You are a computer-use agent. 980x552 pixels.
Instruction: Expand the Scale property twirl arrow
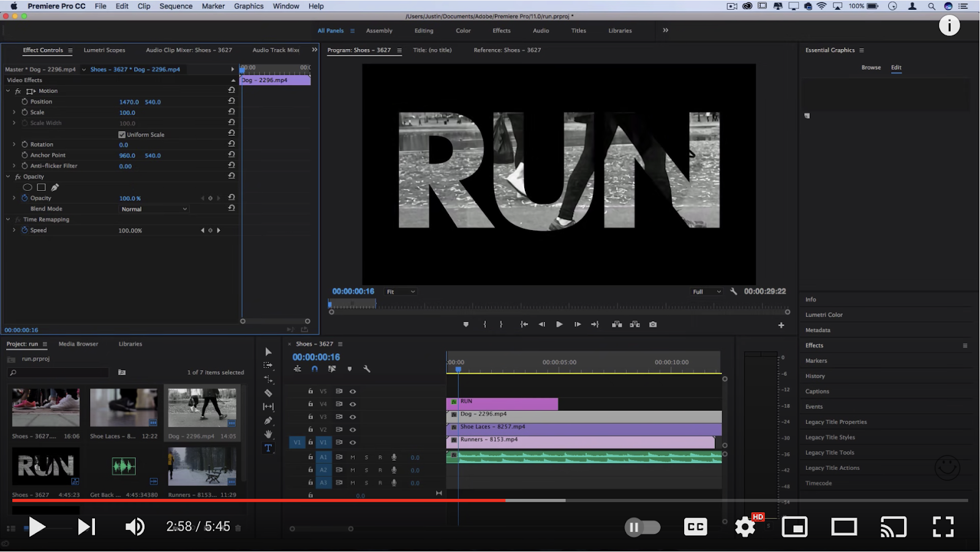click(x=14, y=113)
